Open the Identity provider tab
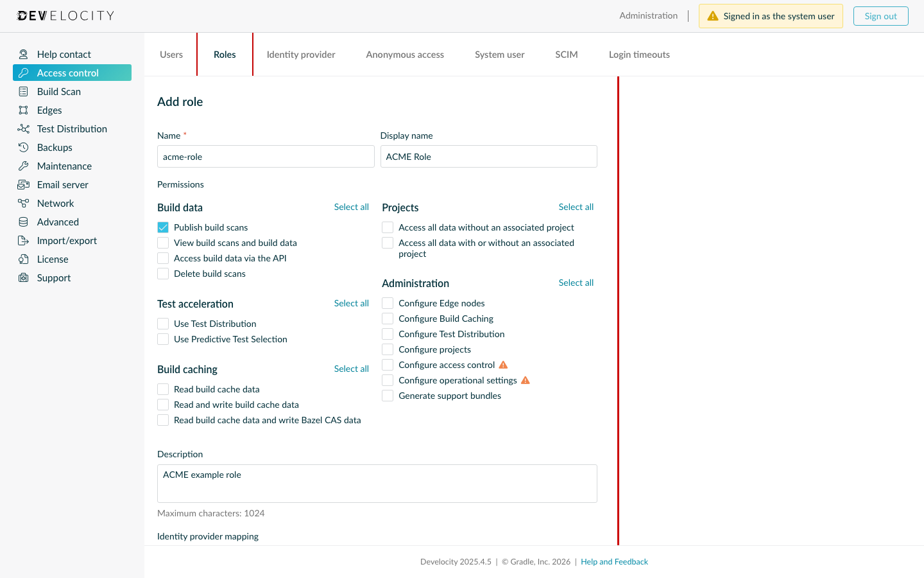Viewport: 924px width, 578px height. pyautogui.click(x=300, y=54)
